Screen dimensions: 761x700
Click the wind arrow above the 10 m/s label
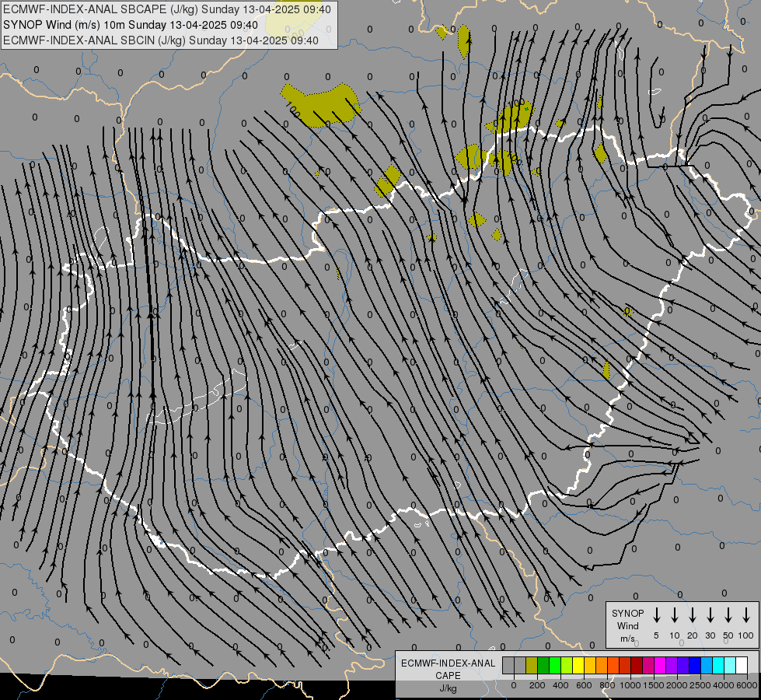pyautogui.click(x=674, y=615)
